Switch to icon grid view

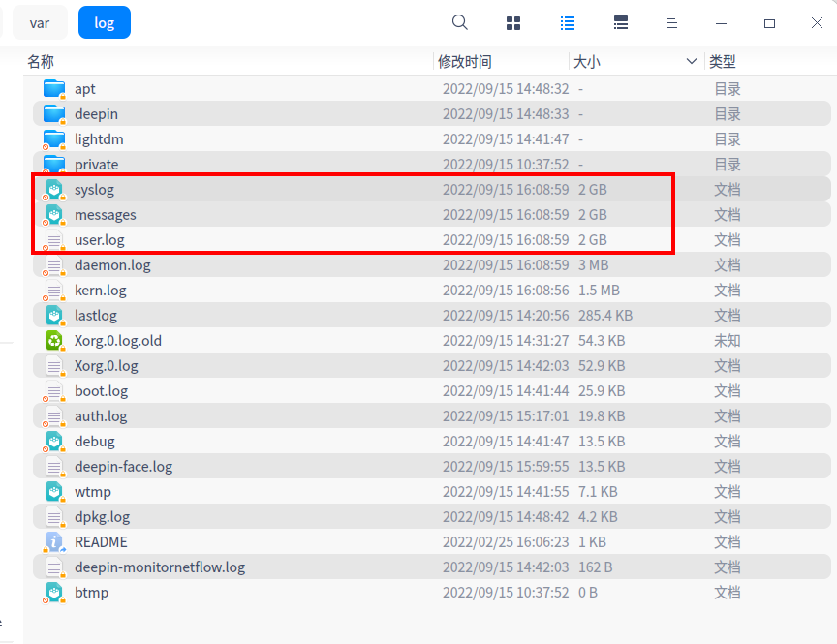click(x=513, y=23)
